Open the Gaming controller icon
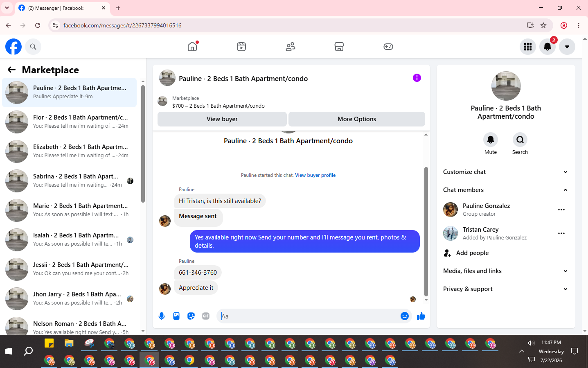 [388, 47]
